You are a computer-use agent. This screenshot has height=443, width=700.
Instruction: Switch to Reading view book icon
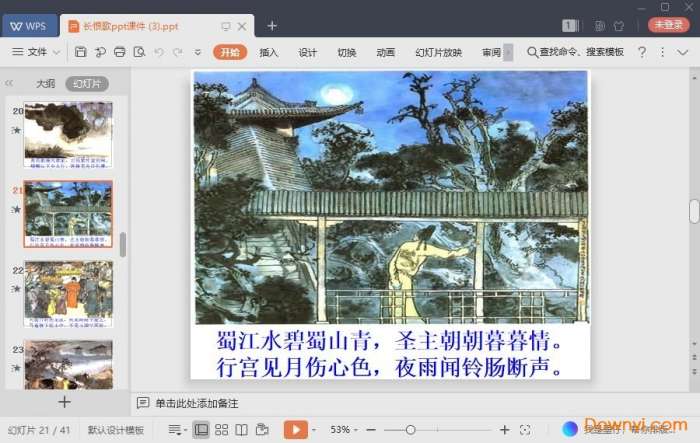[242, 430]
